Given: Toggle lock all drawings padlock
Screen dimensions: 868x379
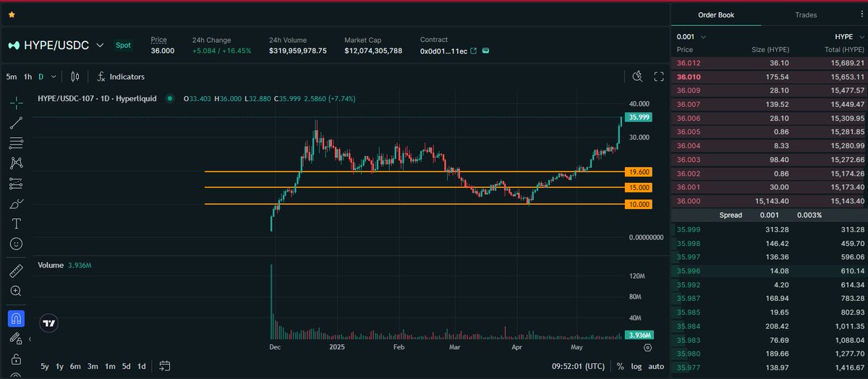Looking at the screenshot, I should click(16, 359).
